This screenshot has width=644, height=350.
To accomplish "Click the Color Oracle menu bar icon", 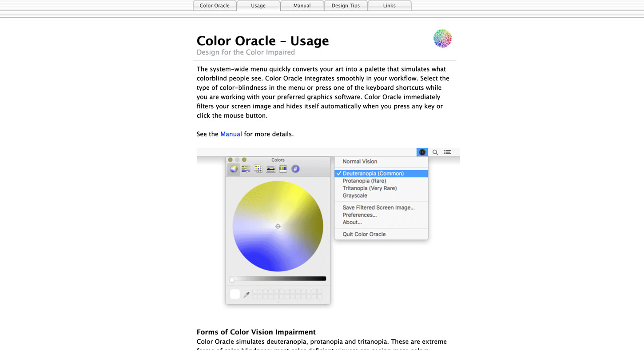I will (x=422, y=152).
